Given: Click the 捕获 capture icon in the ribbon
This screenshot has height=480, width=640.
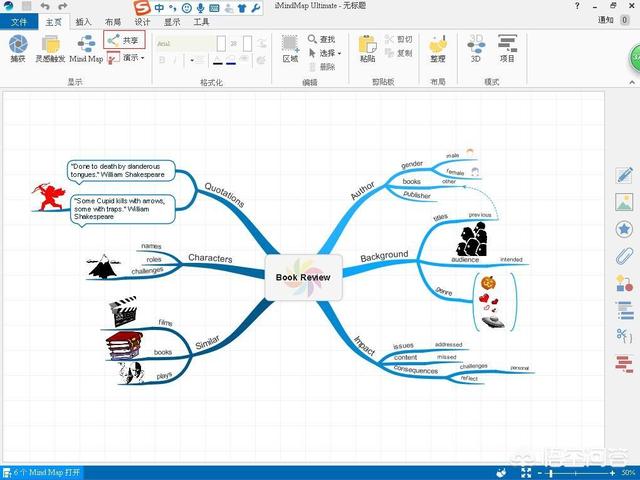Looking at the screenshot, I should pyautogui.click(x=18, y=46).
